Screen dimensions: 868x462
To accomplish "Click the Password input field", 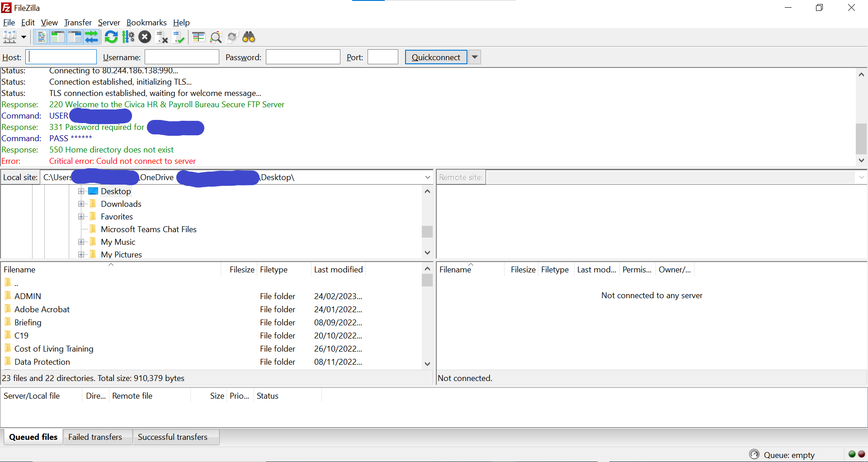I will click(x=303, y=57).
